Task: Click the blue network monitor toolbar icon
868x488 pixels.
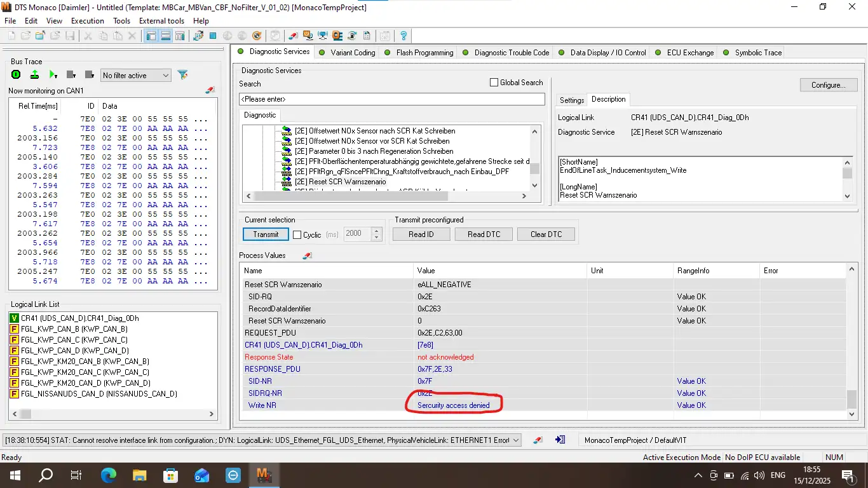Action: (x=323, y=36)
